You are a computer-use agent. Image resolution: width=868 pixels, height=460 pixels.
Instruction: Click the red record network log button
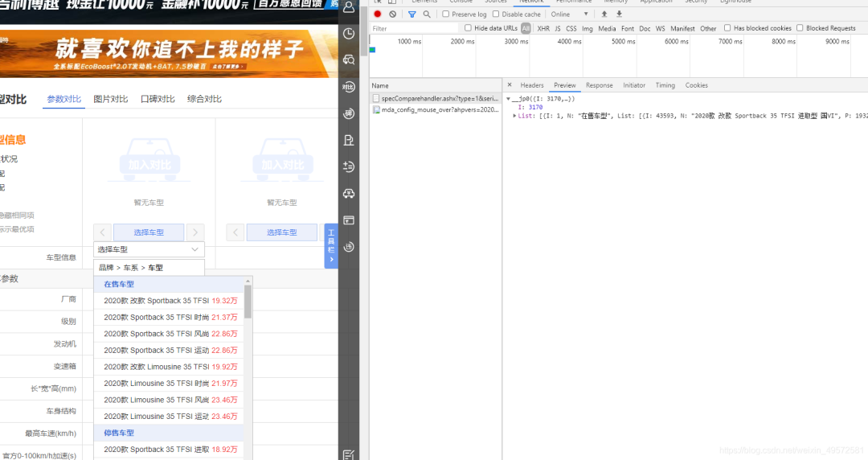coord(377,14)
